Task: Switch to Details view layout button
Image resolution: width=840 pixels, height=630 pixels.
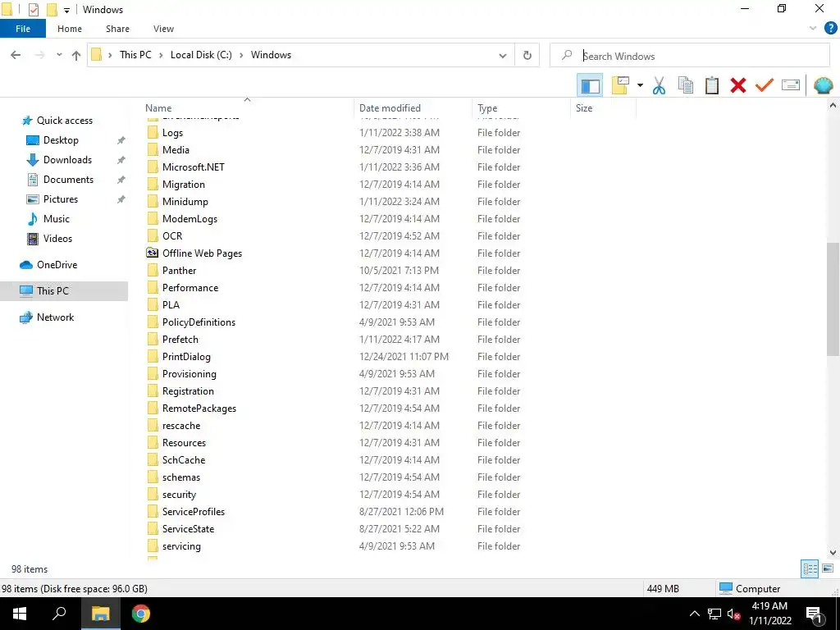Action: [x=809, y=568]
